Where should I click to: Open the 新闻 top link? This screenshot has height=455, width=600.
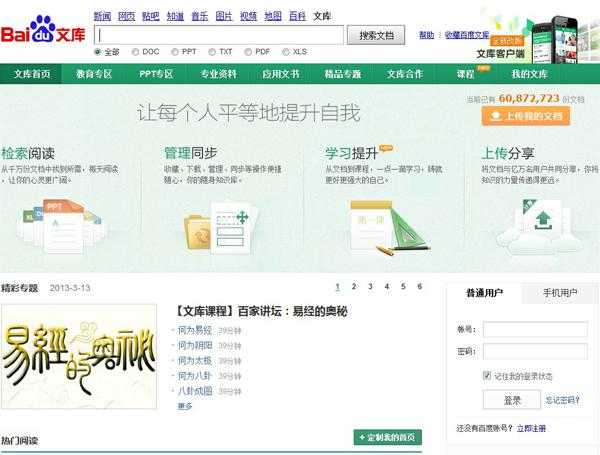coord(102,16)
